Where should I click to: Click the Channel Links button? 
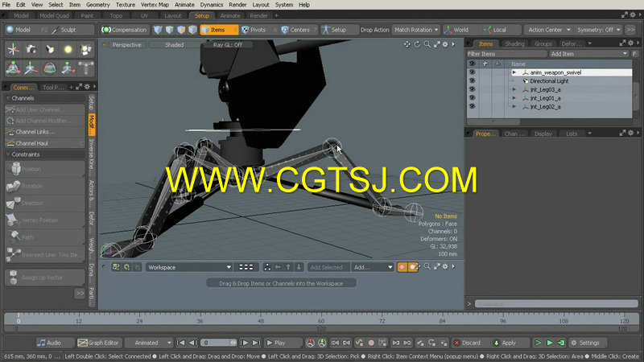tap(45, 132)
